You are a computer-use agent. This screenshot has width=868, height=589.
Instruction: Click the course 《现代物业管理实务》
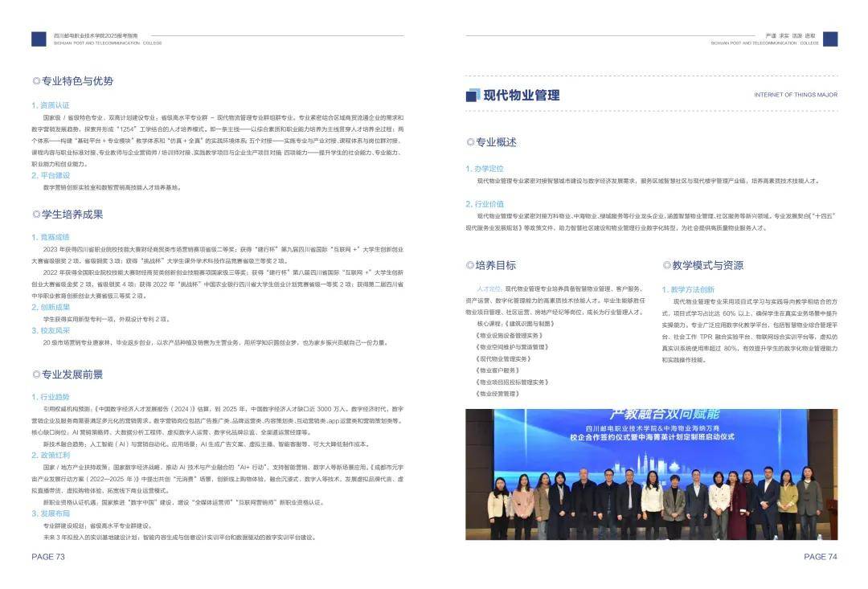pos(504,359)
